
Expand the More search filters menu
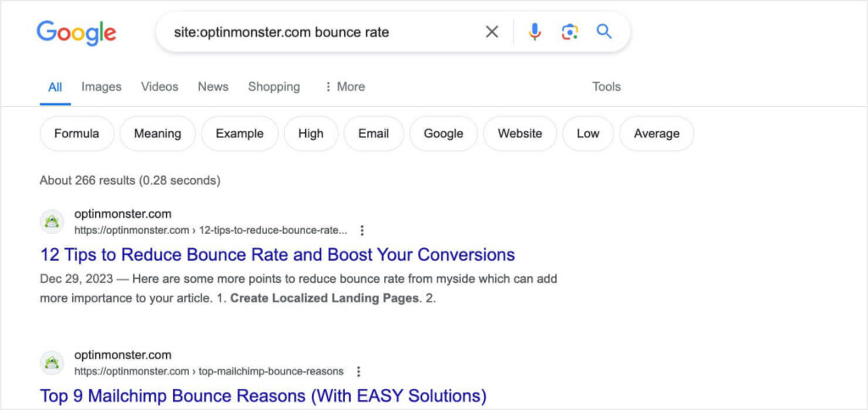click(344, 86)
